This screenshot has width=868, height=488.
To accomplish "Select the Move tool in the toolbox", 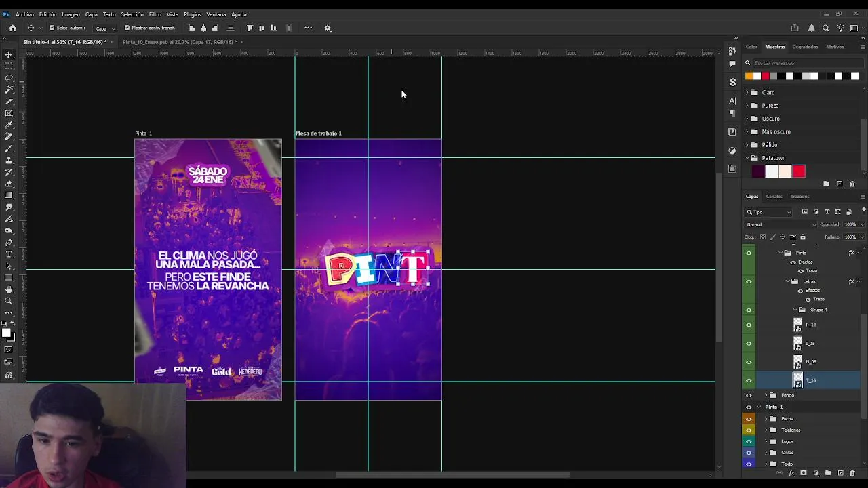I will (x=9, y=54).
